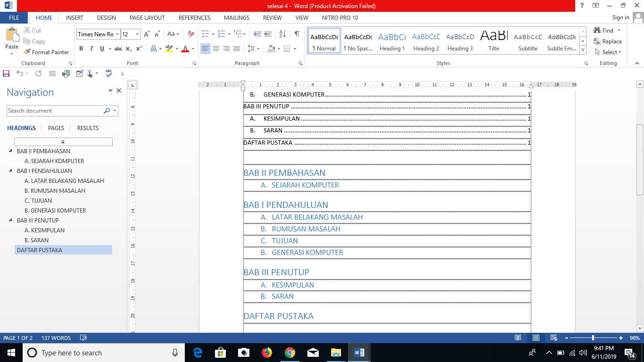Open Google Chrome from taskbar
Screen dimensions: 644x362
click(x=290, y=353)
